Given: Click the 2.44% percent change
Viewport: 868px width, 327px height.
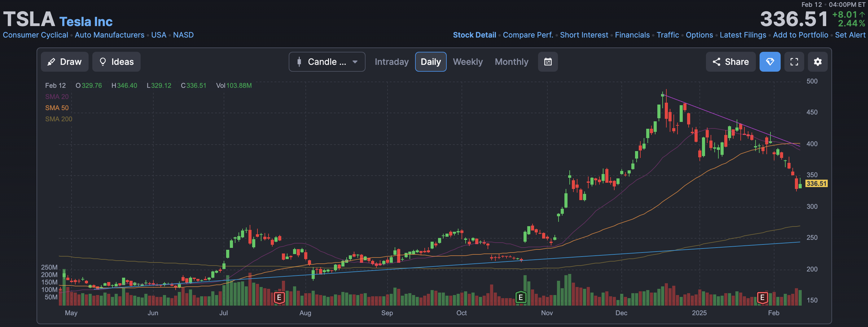Looking at the screenshot, I should click(x=852, y=24).
